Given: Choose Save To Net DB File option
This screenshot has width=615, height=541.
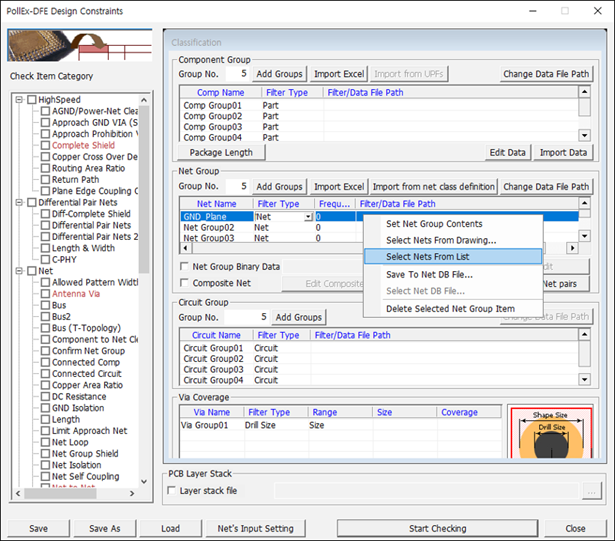Looking at the screenshot, I should coord(428,273).
